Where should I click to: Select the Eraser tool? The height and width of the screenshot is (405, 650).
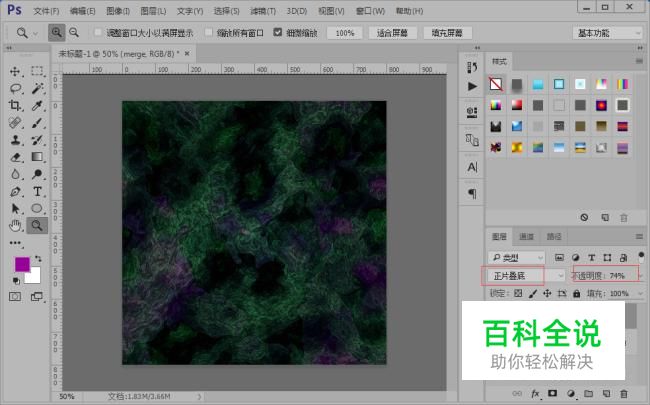coord(15,157)
